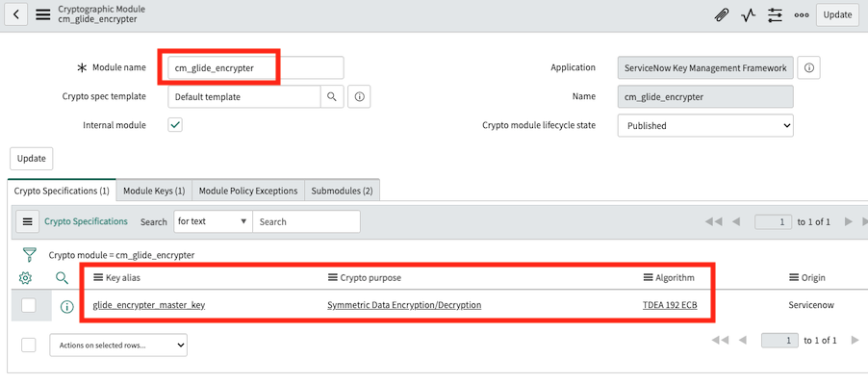Look up Crypto spec template with magnifier icon
Image resolution: width=868 pixels, height=384 pixels.
[x=332, y=96]
